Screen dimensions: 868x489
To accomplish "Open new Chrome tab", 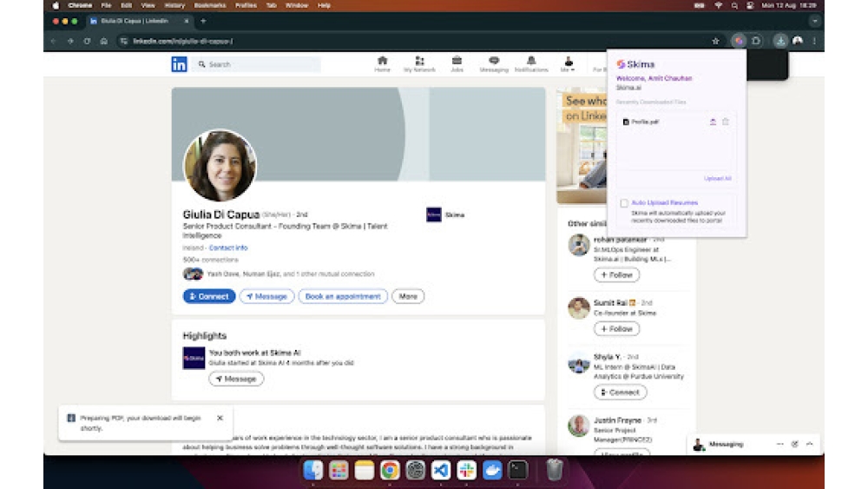I will click(203, 21).
